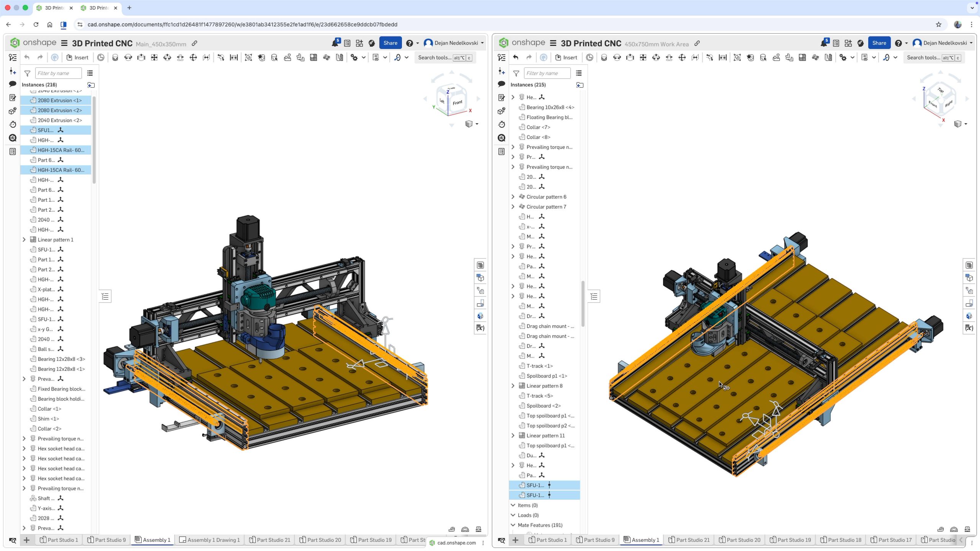The width and height of the screenshot is (980, 551).
Task: Expand the Linear pattern 1 tree item
Action: click(x=24, y=240)
